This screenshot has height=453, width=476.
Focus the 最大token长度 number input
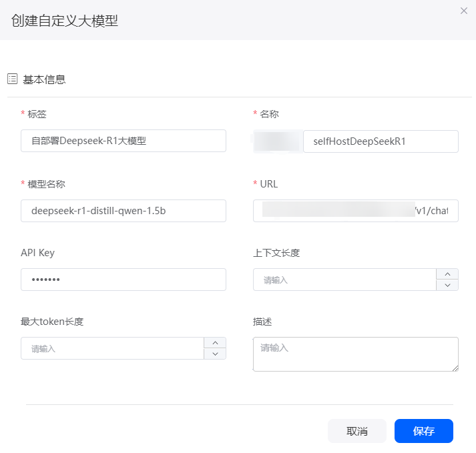[112, 348]
